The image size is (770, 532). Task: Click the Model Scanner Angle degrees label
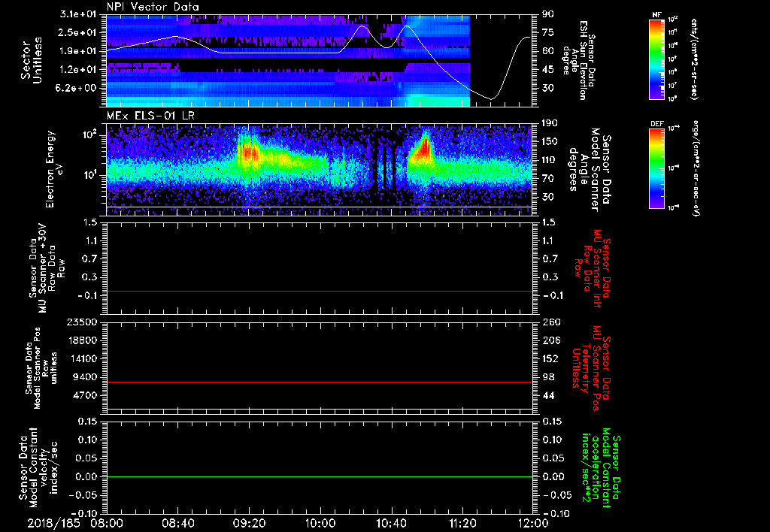pyautogui.click(x=590, y=170)
